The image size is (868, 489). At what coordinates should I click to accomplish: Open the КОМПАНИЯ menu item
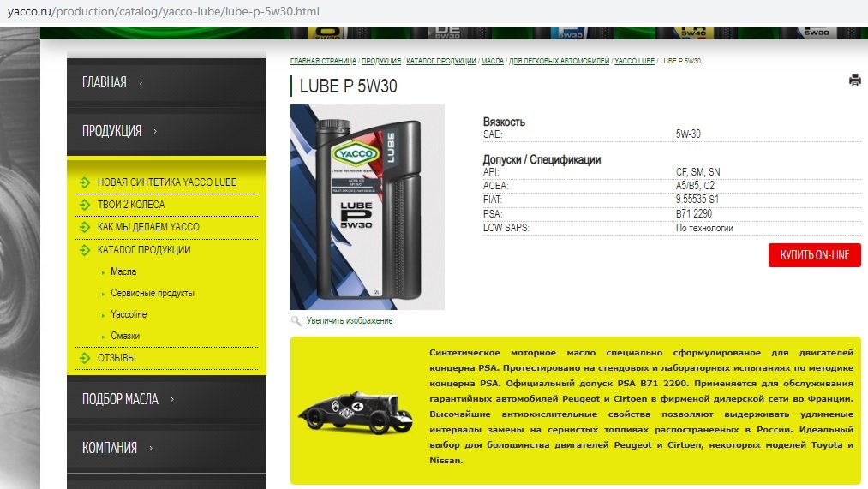point(109,448)
